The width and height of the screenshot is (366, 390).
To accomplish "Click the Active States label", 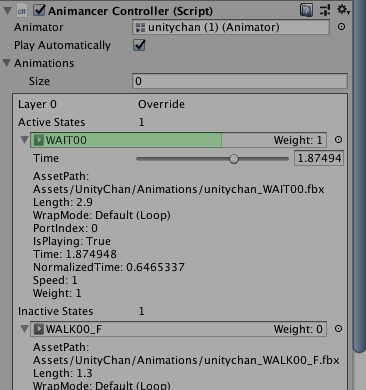I will tap(52, 122).
